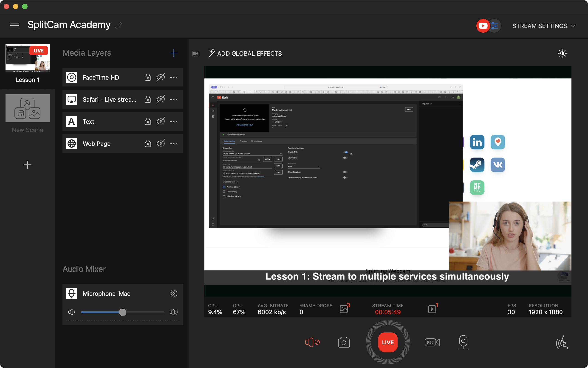Add a new media layer with plus icon
The image size is (588, 368).
pyautogui.click(x=173, y=53)
